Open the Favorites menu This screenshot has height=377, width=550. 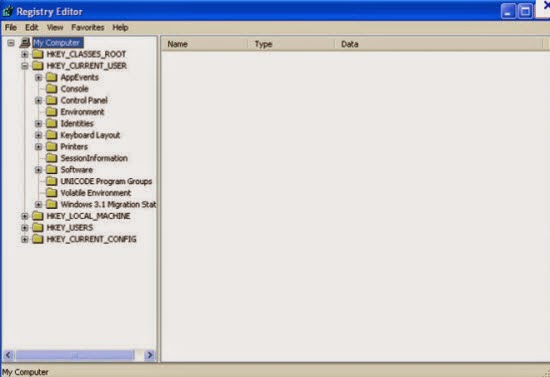(88, 27)
